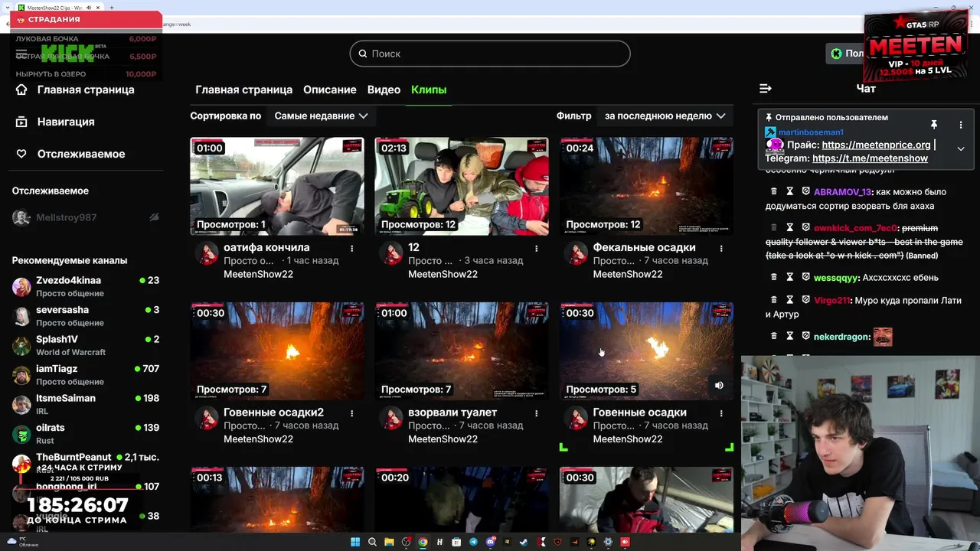This screenshot has width=980, height=551.
Task: Click the home icon beside Главная страница sidebar
Action: coord(21,90)
